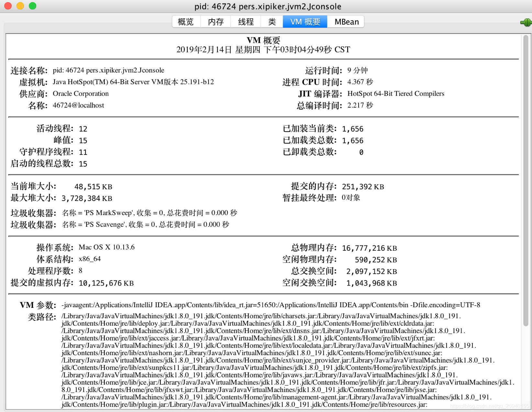Click the JIT compiler 'HotSpot 64-Bit Tiered Compilers'
Viewport: 532px width, 412px height.
(x=396, y=93)
